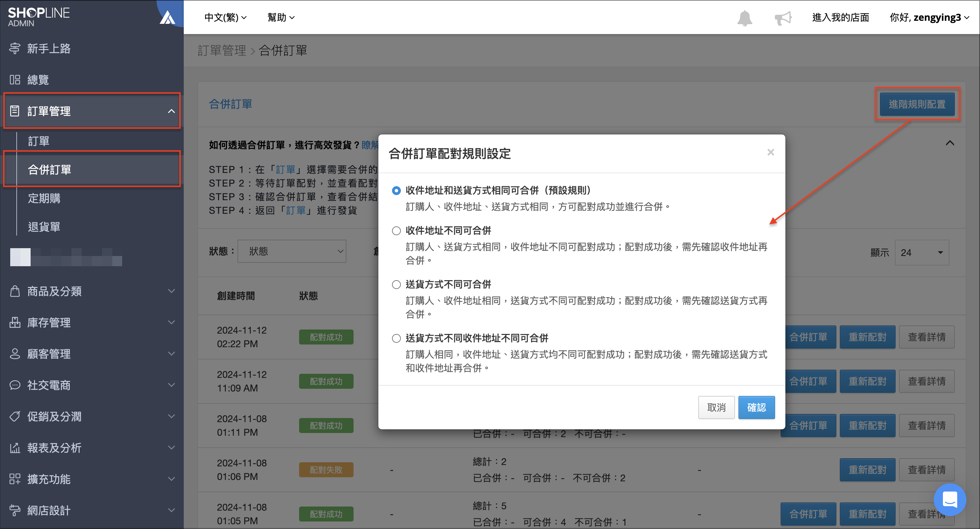Click 擴充功能 menu label
Screen dimensions: 980x529
(49, 479)
